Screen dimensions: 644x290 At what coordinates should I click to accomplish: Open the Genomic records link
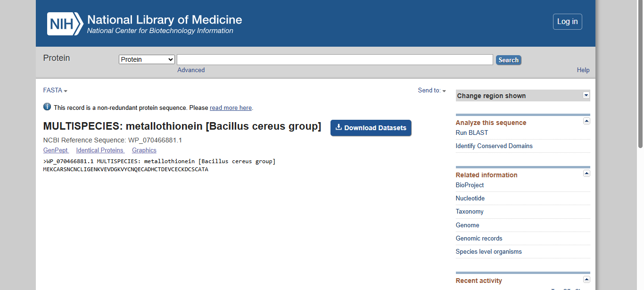[479, 238]
